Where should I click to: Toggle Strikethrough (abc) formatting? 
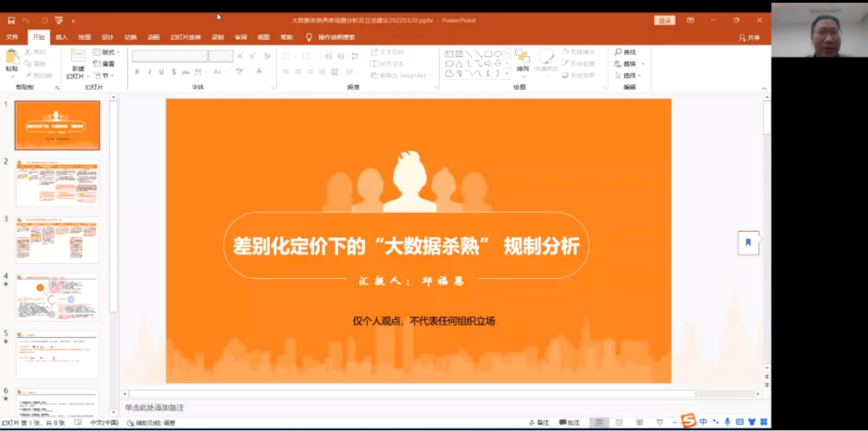pos(185,71)
